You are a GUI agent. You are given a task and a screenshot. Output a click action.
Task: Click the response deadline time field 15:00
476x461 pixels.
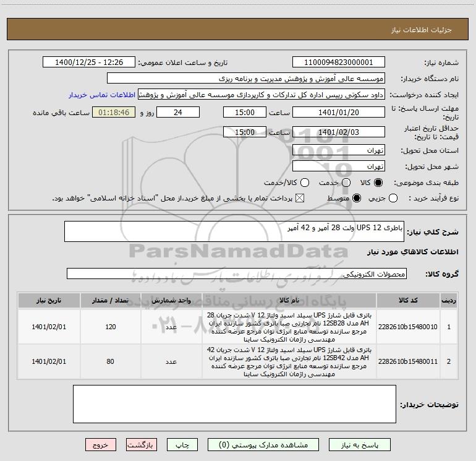click(x=245, y=112)
